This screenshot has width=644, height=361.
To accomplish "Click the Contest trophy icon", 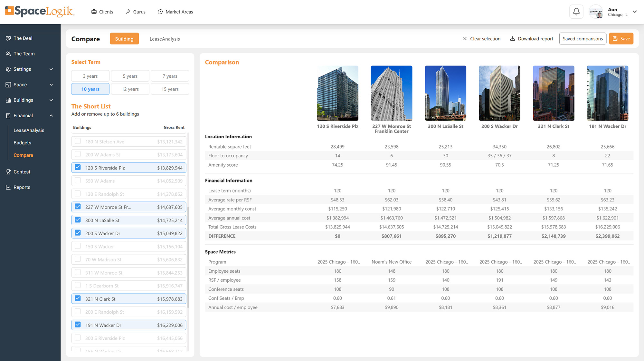I will pyautogui.click(x=8, y=172).
